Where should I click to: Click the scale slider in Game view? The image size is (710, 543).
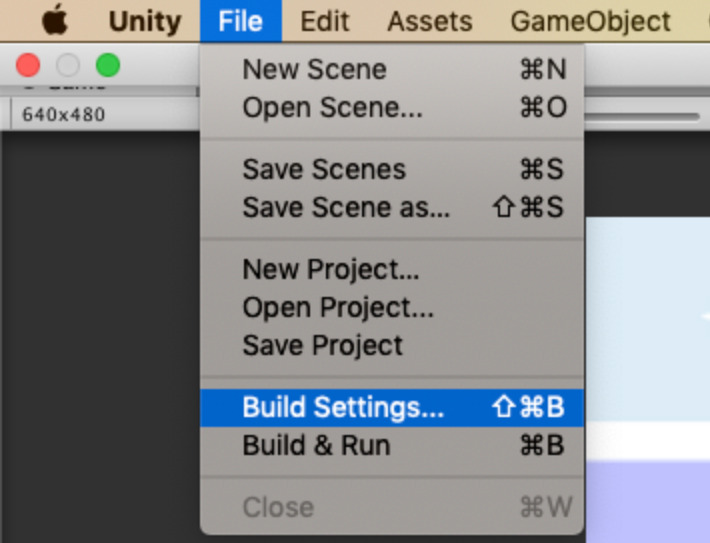coord(640,117)
